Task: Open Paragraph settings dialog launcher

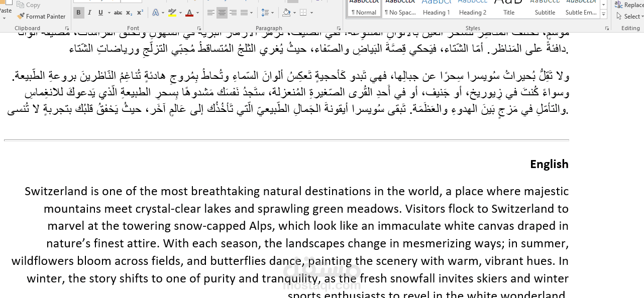Action: (x=340, y=29)
